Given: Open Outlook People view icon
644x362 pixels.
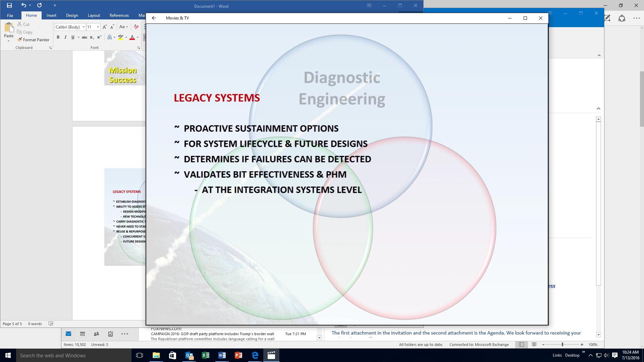Looking at the screenshot, I should (x=97, y=334).
